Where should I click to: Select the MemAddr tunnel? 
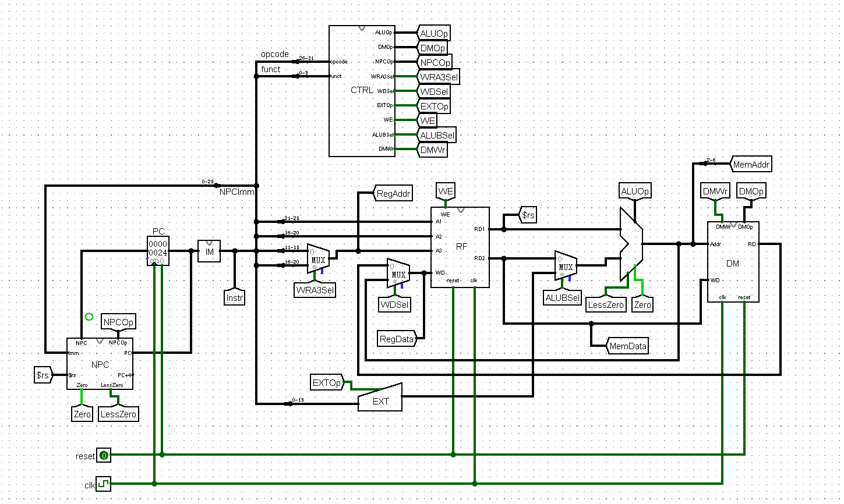(750, 165)
